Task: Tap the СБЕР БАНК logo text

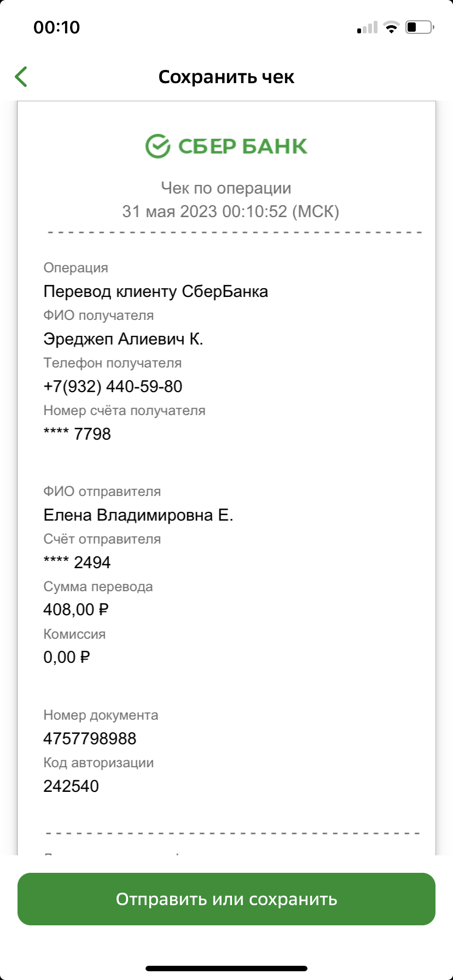Action: click(243, 146)
